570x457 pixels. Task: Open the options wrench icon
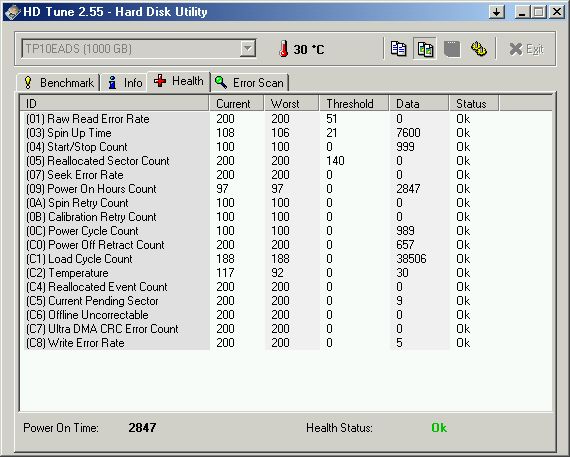[x=479, y=49]
